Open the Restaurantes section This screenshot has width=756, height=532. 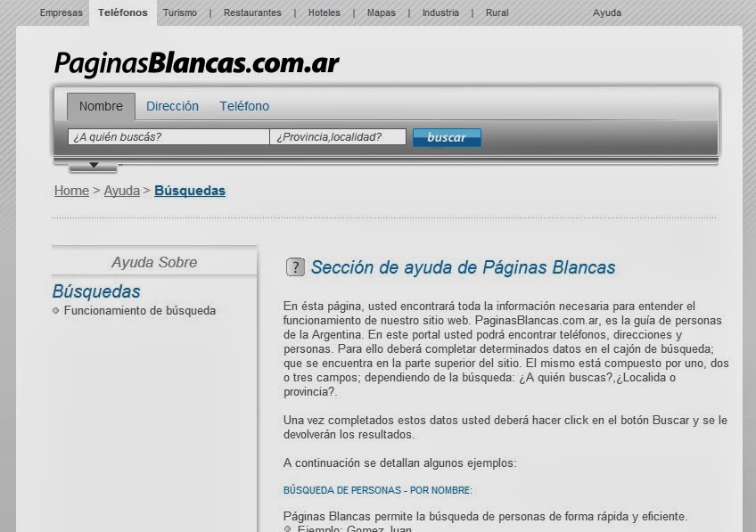tap(252, 13)
